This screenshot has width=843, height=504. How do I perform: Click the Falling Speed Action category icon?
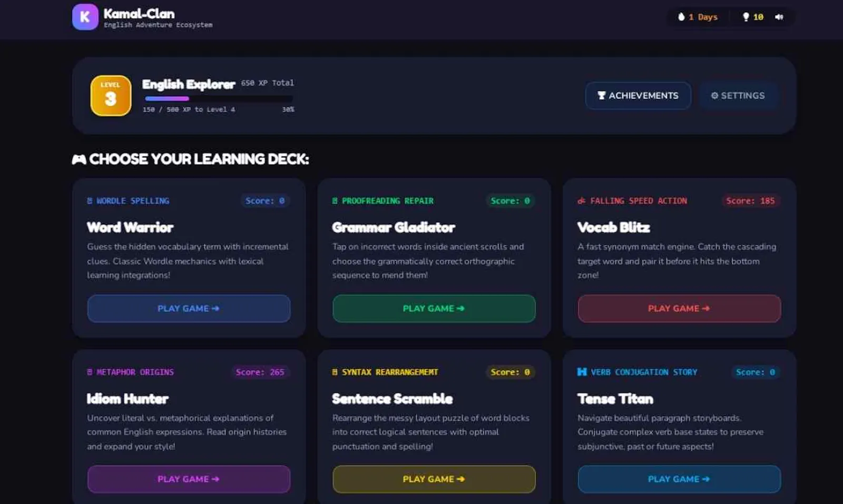(x=582, y=201)
